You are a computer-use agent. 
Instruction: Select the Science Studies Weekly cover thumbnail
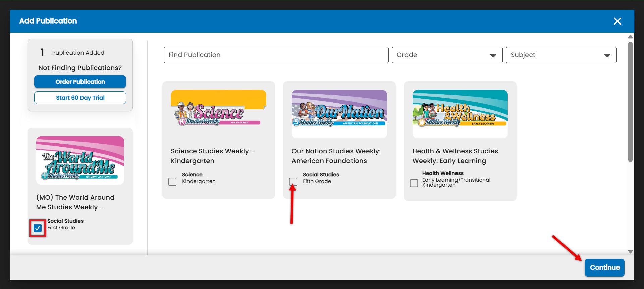click(x=219, y=114)
